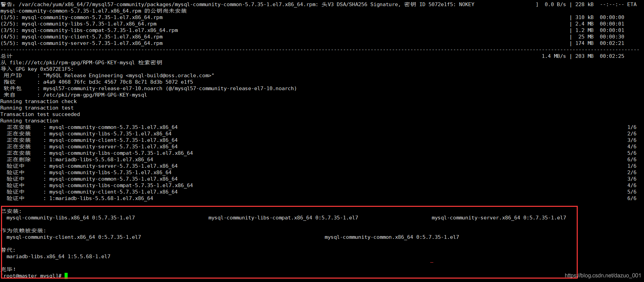Click the NOKEY warning text in first line
Screen dimensions: 644x282
pos(467,4)
